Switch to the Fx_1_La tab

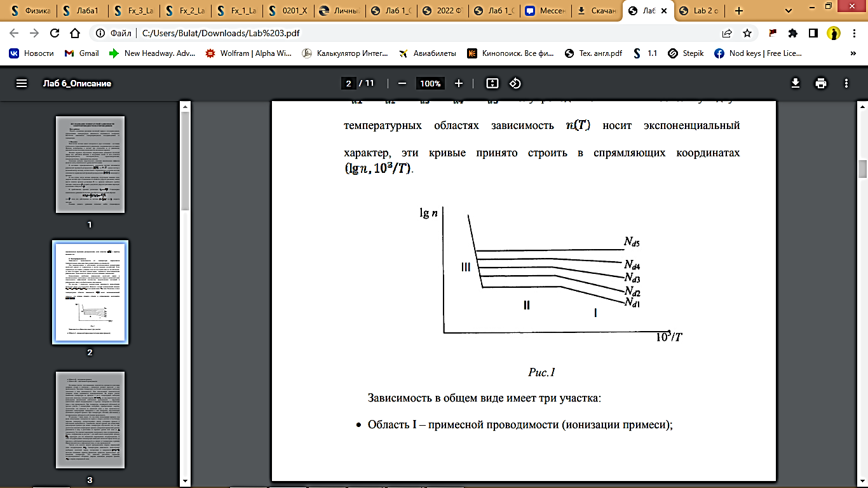[238, 11]
